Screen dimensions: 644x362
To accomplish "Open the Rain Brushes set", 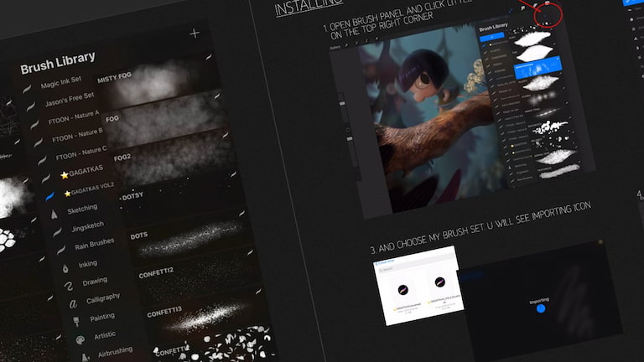I will pyautogui.click(x=94, y=244).
